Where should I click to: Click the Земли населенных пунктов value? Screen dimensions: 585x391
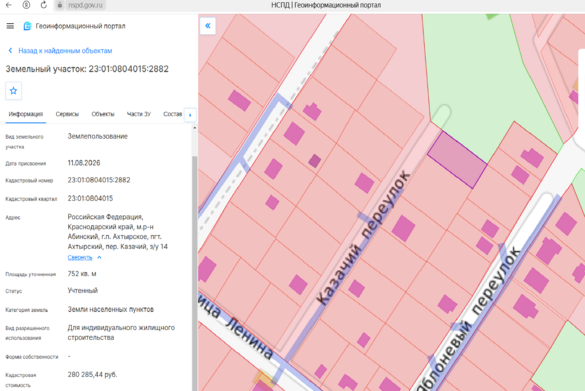111,309
